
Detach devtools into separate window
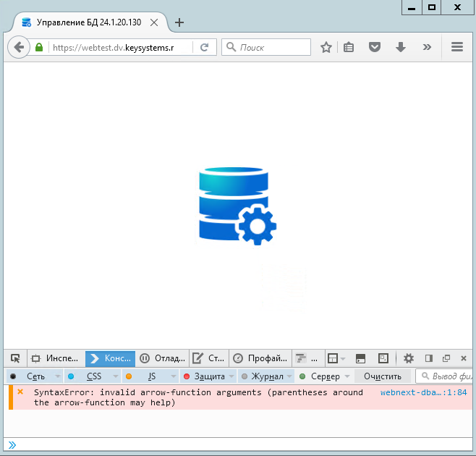(446, 358)
